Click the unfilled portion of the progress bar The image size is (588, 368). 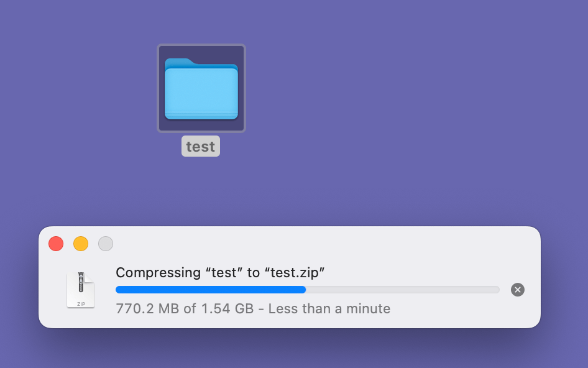404,290
